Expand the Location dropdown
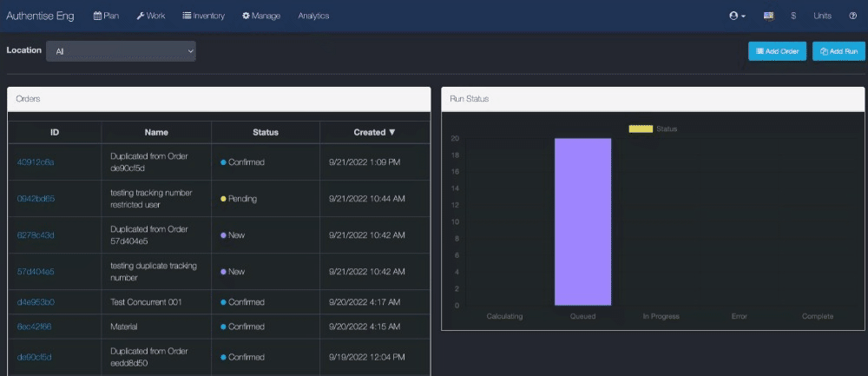Screen dimensions: 868x376 (121, 51)
